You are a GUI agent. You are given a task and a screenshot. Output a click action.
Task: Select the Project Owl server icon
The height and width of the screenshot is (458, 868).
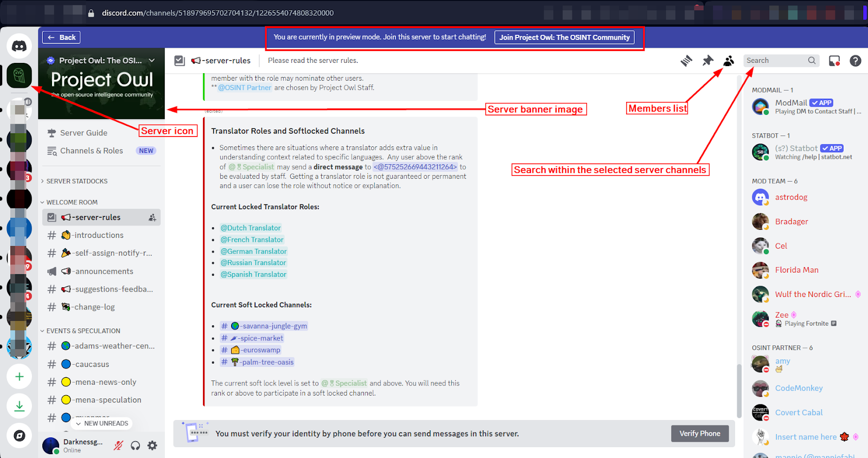(20, 75)
